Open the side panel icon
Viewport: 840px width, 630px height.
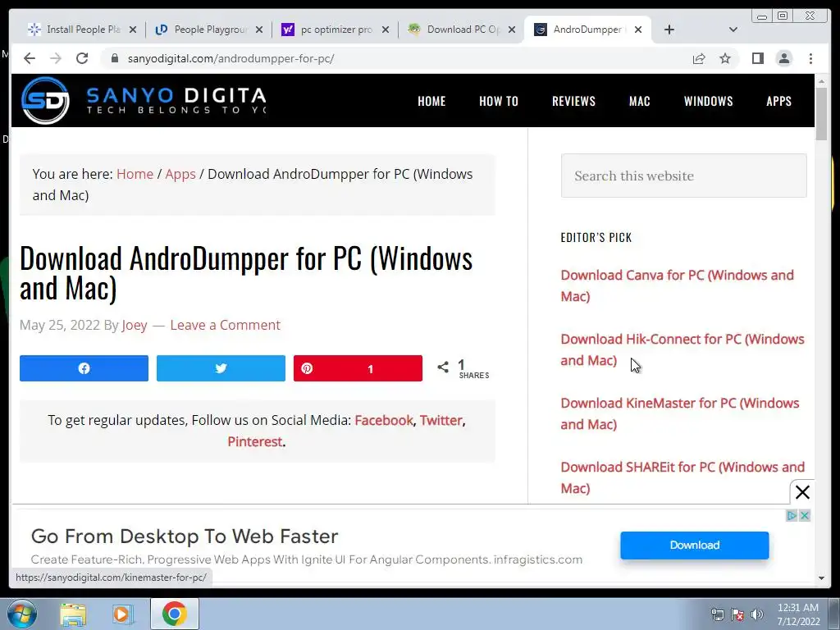[757, 58]
